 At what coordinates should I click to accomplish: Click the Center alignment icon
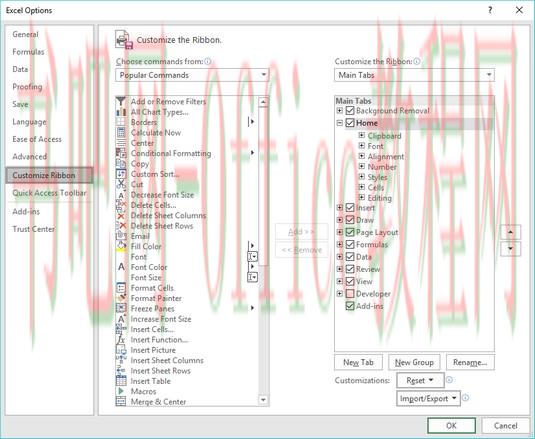pos(121,143)
